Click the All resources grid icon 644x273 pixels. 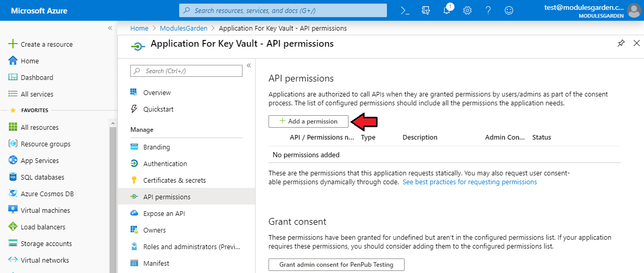coord(13,127)
